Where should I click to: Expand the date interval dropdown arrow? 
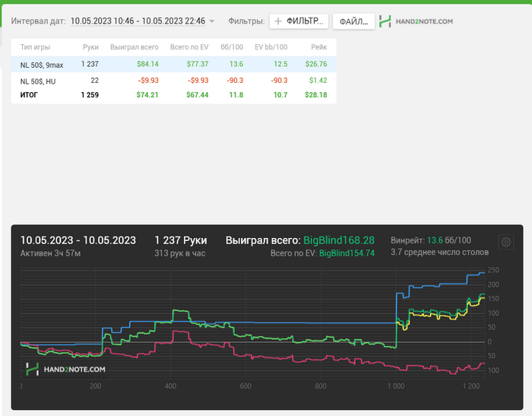pos(212,21)
